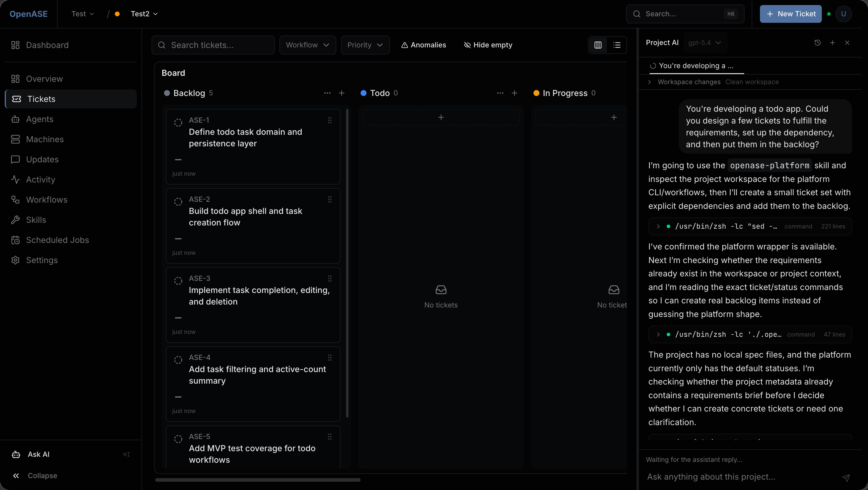The image size is (868, 490).
Task: Click the OpenASE logo
Action: (29, 14)
